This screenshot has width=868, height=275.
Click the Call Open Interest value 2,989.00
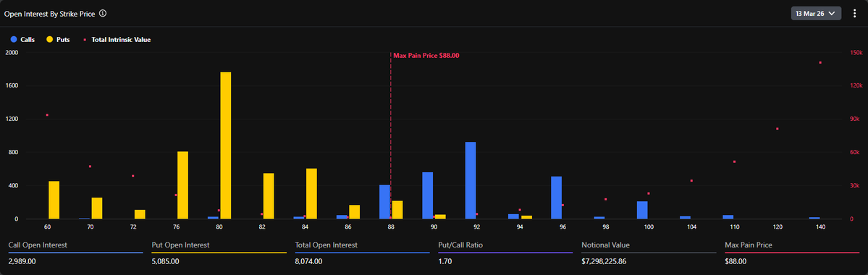pyautogui.click(x=22, y=261)
